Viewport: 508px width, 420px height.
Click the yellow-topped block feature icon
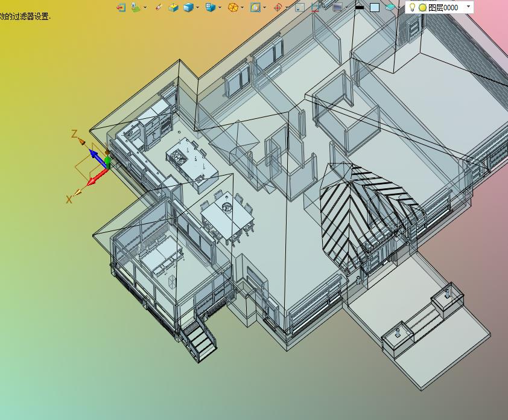coord(173,7)
